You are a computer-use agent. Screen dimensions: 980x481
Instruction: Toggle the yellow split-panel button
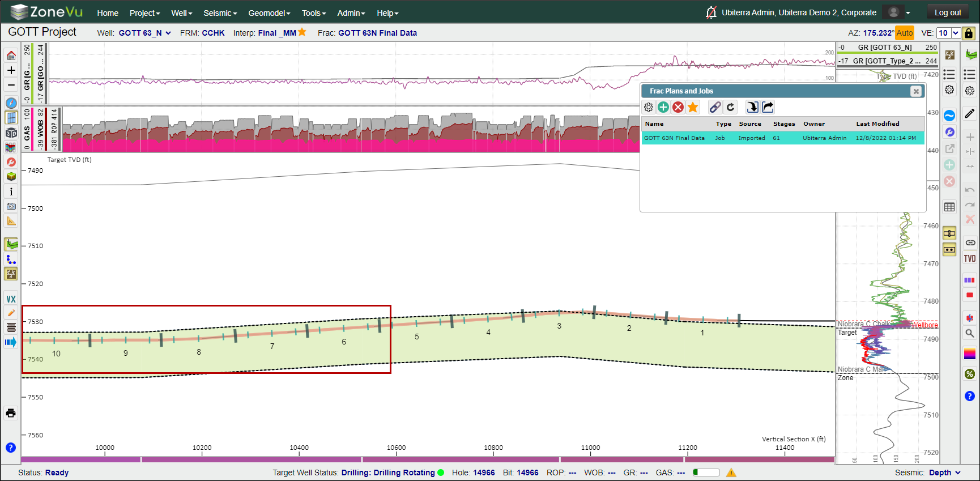pos(950,233)
